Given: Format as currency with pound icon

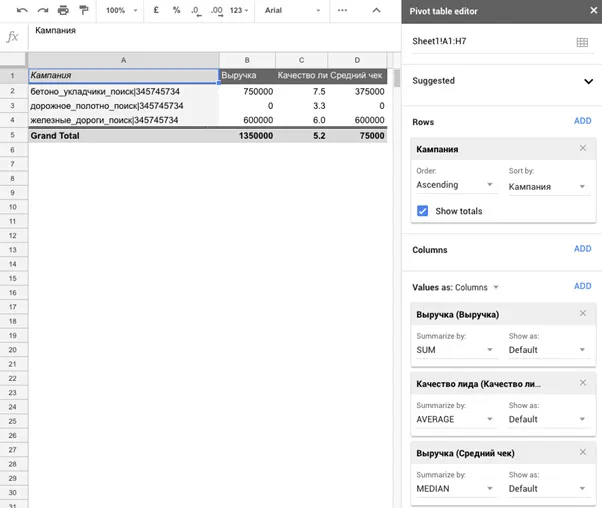Looking at the screenshot, I should click(x=156, y=10).
